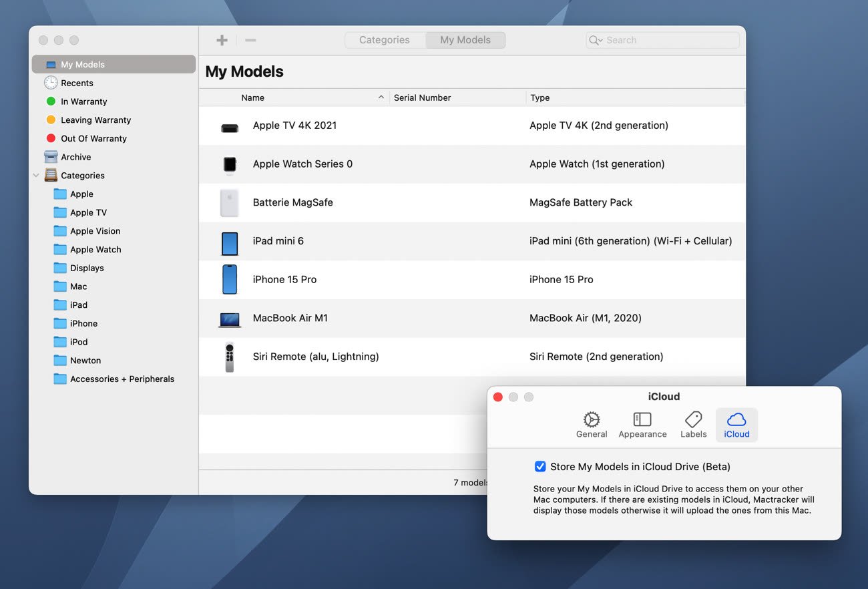The image size is (868, 589).
Task: Open the Newton folder icon
Action: [60, 361]
